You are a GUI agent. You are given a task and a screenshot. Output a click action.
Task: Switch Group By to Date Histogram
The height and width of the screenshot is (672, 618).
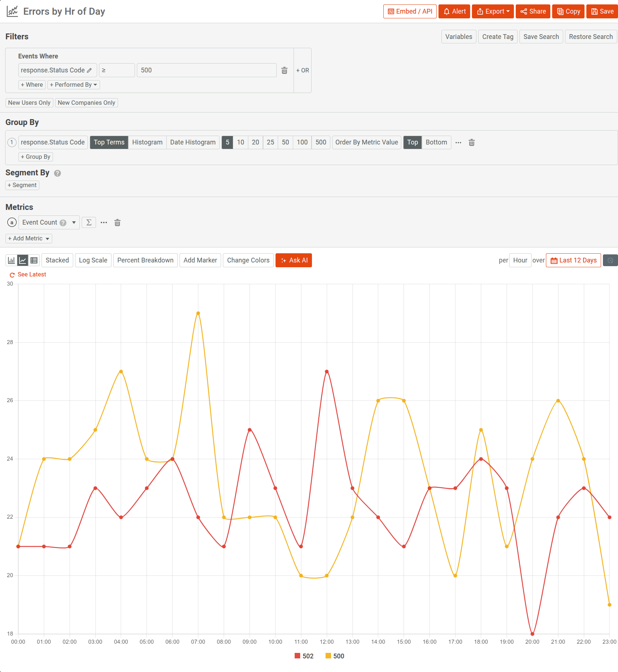[193, 142]
